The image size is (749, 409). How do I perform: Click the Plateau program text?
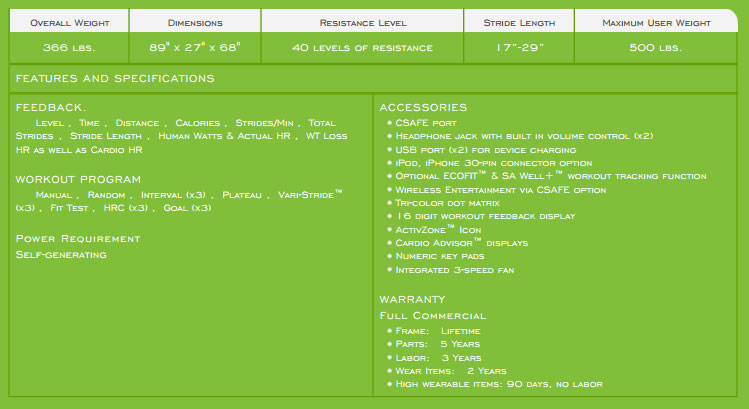pyautogui.click(x=242, y=195)
